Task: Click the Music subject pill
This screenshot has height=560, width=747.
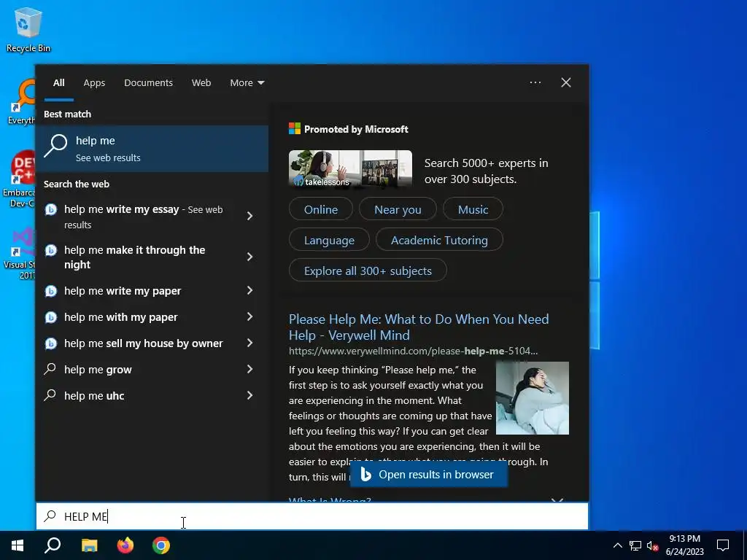Action: tap(473, 209)
